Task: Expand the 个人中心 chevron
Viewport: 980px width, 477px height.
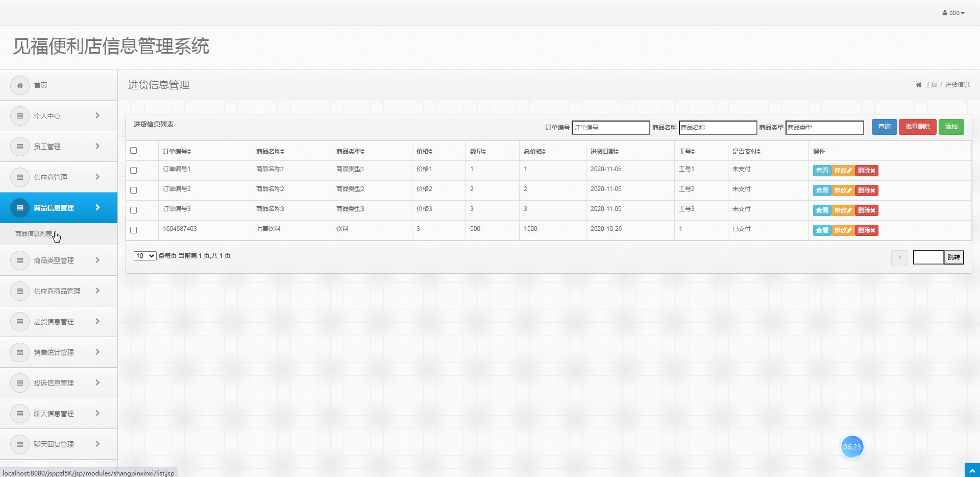Action: [97, 116]
